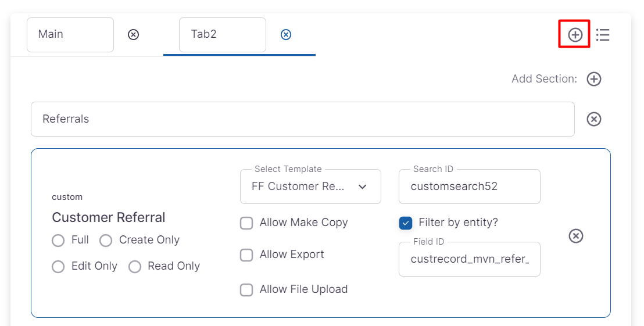Select the Full permission radio button

(x=58, y=241)
